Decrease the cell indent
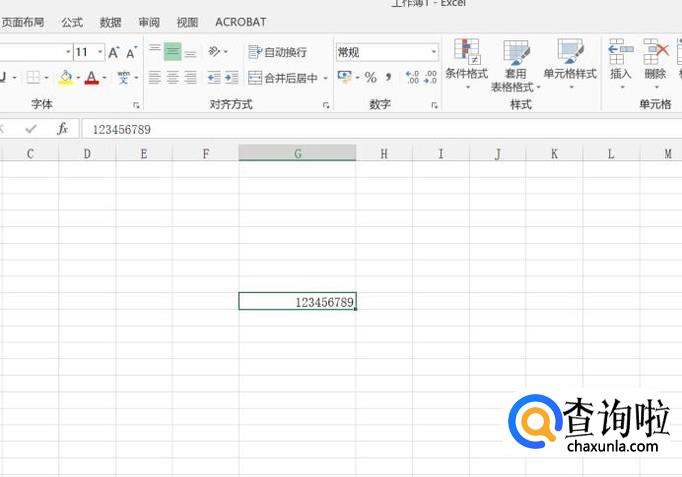The width and height of the screenshot is (682, 477). (x=214, y=78)
